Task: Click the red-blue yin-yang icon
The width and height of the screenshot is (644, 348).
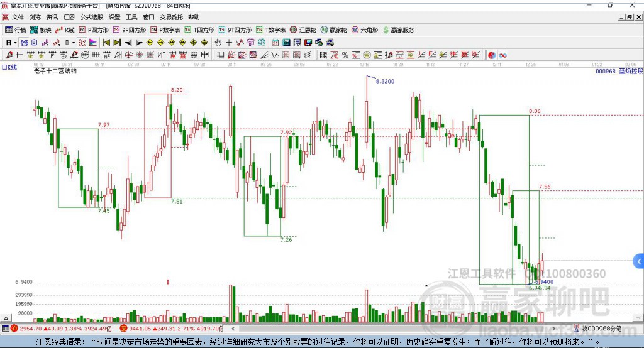Action: 492,55
